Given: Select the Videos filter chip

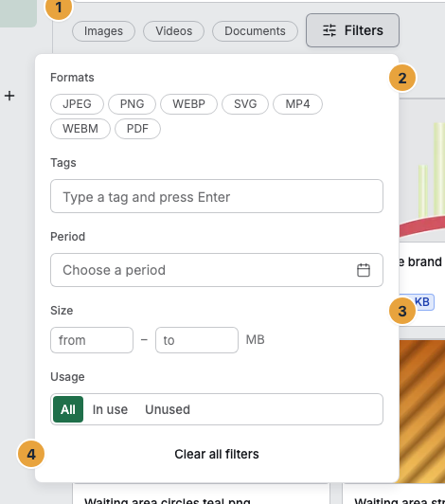Looking at the screenshot, I should coord(174,31).
